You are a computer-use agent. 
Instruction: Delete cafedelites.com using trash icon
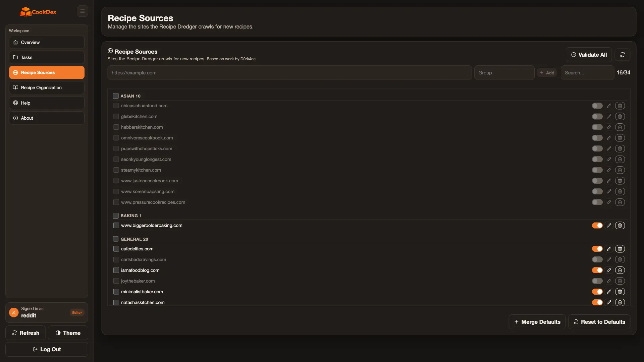620,249
